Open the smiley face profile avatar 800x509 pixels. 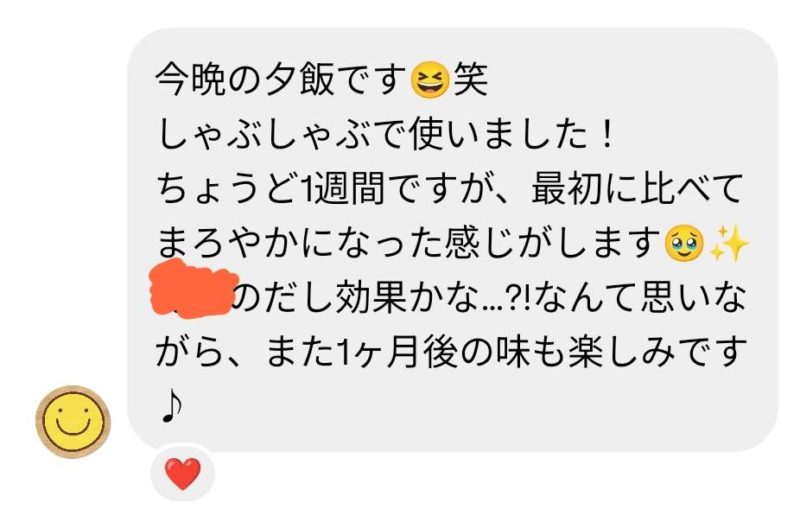(x=73, y=421)
